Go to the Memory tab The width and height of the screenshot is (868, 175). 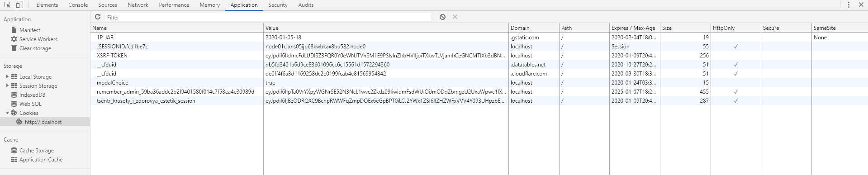point(209,5)
